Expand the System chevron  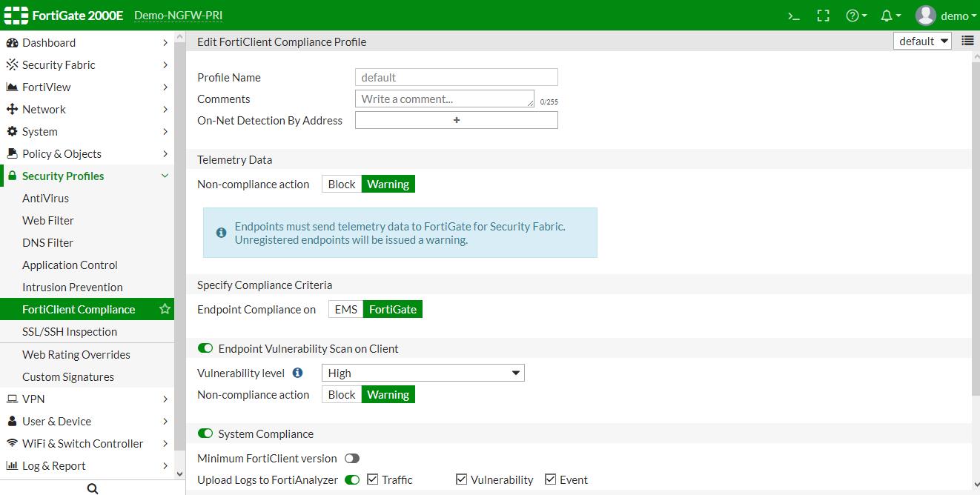click(165, 132)
